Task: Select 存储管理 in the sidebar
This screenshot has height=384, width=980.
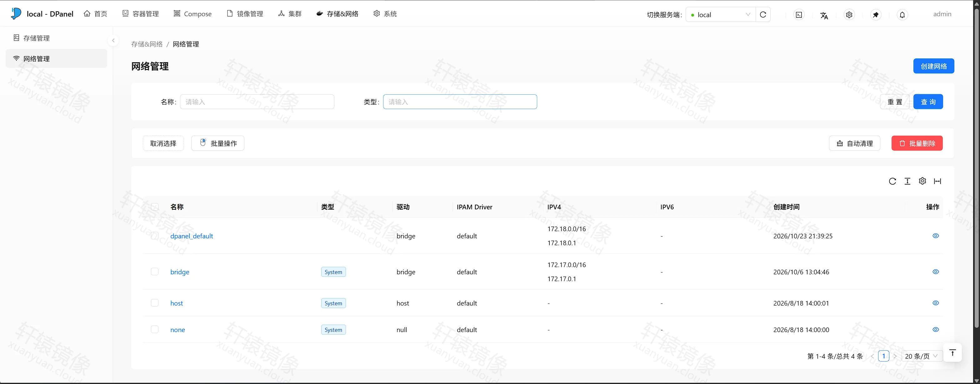Action: [56, 38]
